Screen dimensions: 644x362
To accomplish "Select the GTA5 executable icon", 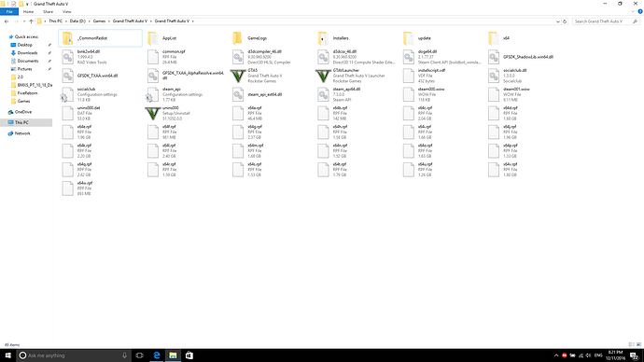I will coord(238,76).
